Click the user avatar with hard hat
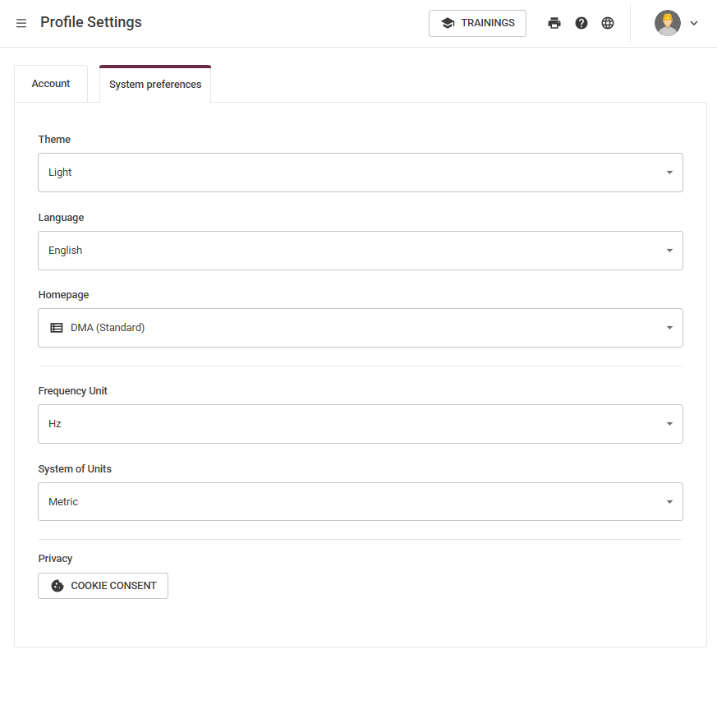The width and height of the screenshot is (717, 728). (x=668, y=23)
